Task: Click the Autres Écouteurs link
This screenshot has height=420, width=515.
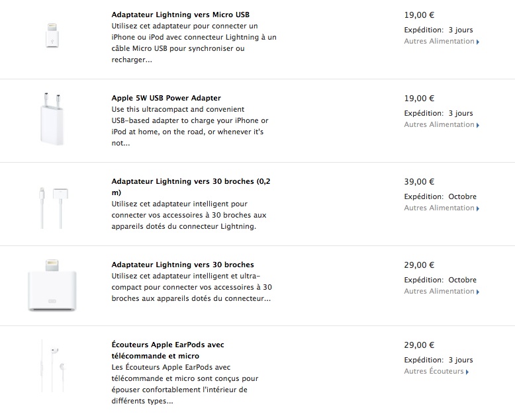Action: tap(434, 371)
